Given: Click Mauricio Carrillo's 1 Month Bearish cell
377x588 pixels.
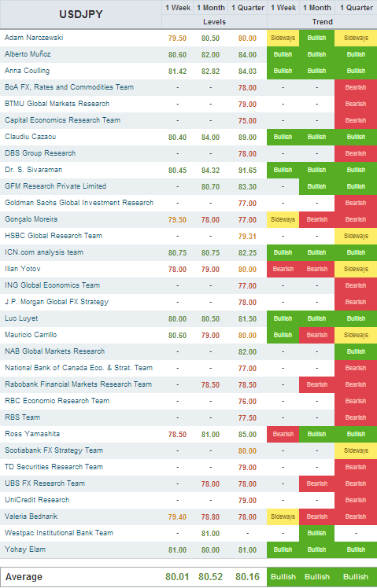Looking at the screenshot, I should coord(317,335).
